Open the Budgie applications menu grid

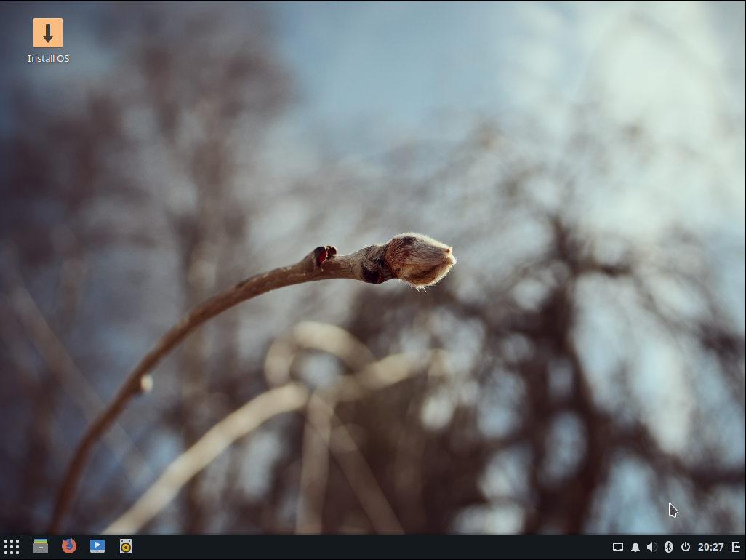pyautogui.click(x=12, y=546)
